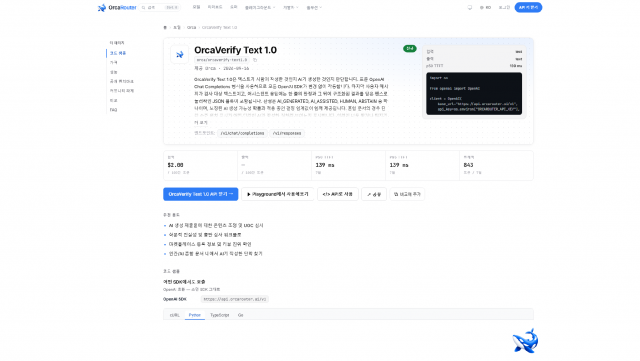Viewport: 640px width, 361px height.
Task: Expand the third header dropdown with chevron
Action: click(314, 7)
